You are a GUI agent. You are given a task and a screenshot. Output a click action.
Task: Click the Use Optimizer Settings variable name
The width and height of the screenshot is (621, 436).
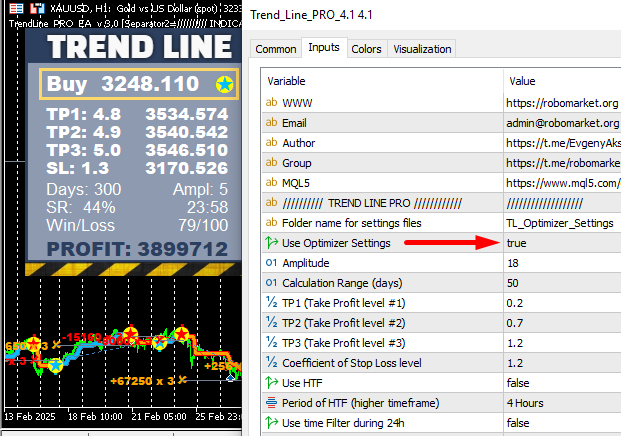[336, 243]
